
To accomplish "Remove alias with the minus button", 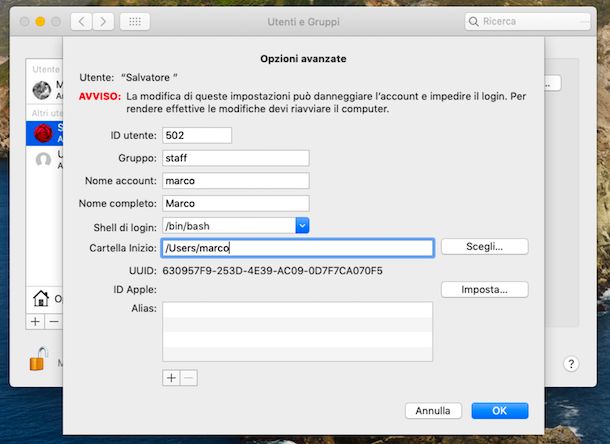I will point(189,378).
